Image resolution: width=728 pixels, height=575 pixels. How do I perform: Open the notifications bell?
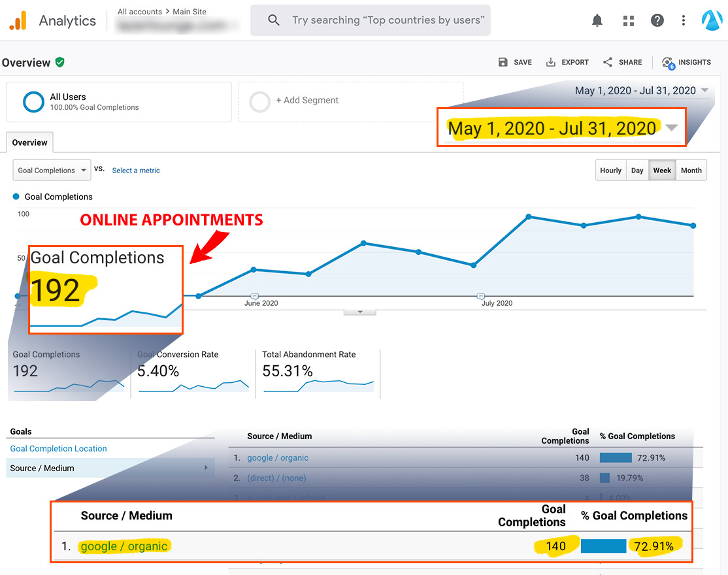(597, 20)
